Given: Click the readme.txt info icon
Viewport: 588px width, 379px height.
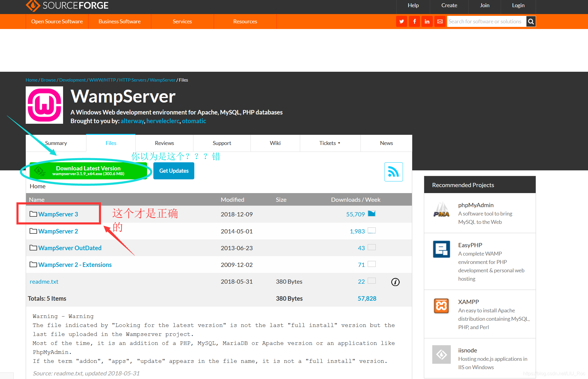Looking at the screenshot, I should [395, 282].
